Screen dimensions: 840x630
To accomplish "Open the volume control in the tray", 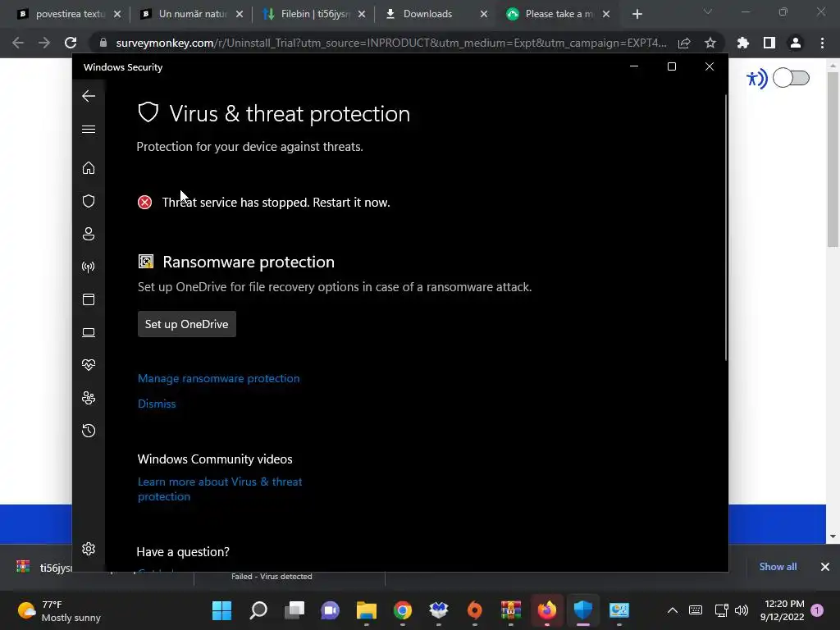I will click(x=742, y=610).
